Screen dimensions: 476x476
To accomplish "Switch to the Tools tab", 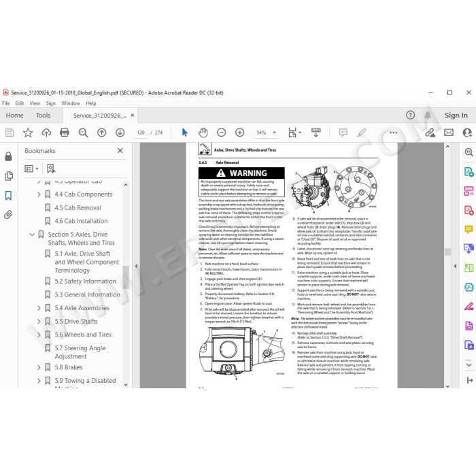I will (43, 116).
